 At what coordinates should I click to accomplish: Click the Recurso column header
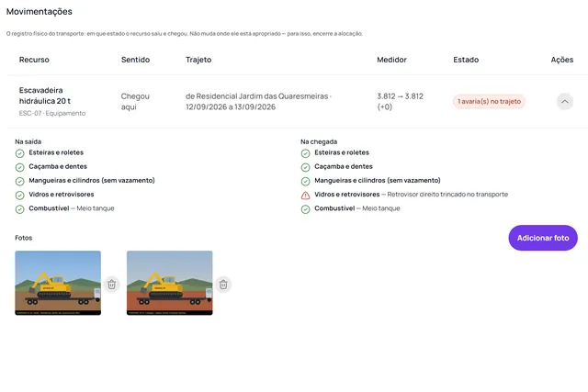tap(34, 60)
